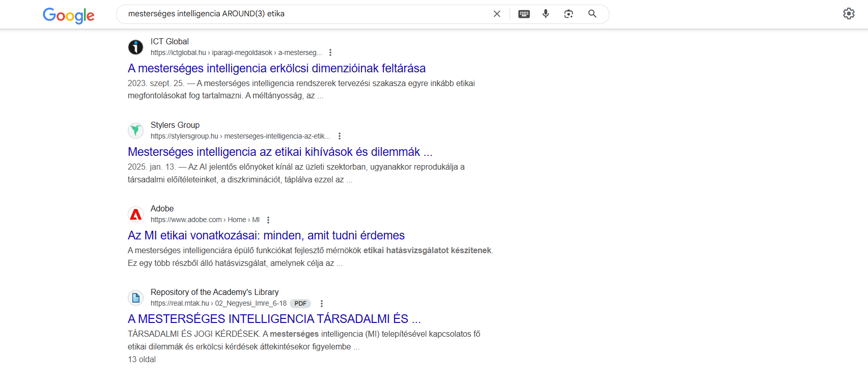Click the real.mtak.hu URL breadcrumb
868x379 pixels.
tap(218, 303)
